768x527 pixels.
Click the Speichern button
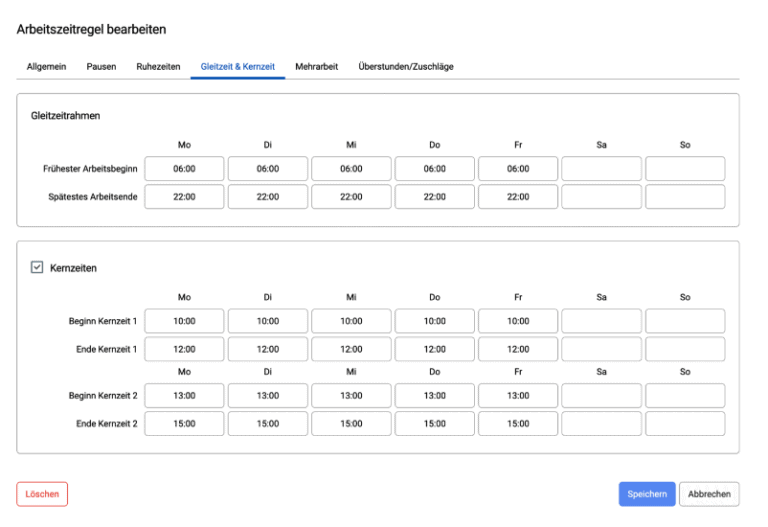point(647,494)
